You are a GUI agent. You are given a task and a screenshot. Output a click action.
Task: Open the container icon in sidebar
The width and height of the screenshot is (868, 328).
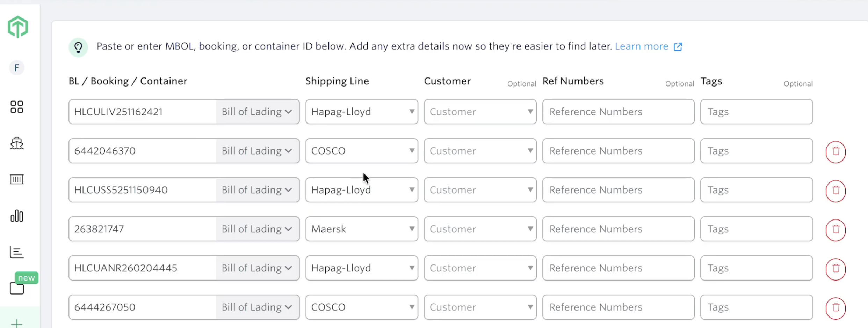[x=17, y=179]
